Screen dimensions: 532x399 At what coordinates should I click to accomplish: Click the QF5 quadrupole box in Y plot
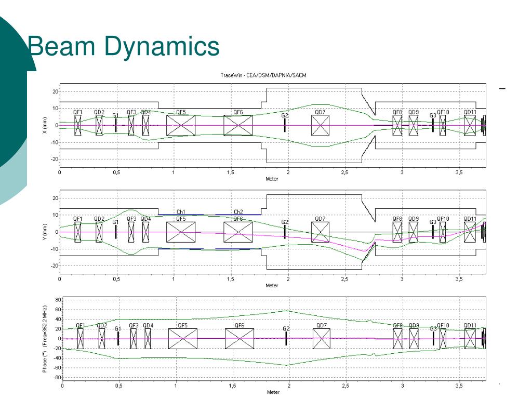181,232
